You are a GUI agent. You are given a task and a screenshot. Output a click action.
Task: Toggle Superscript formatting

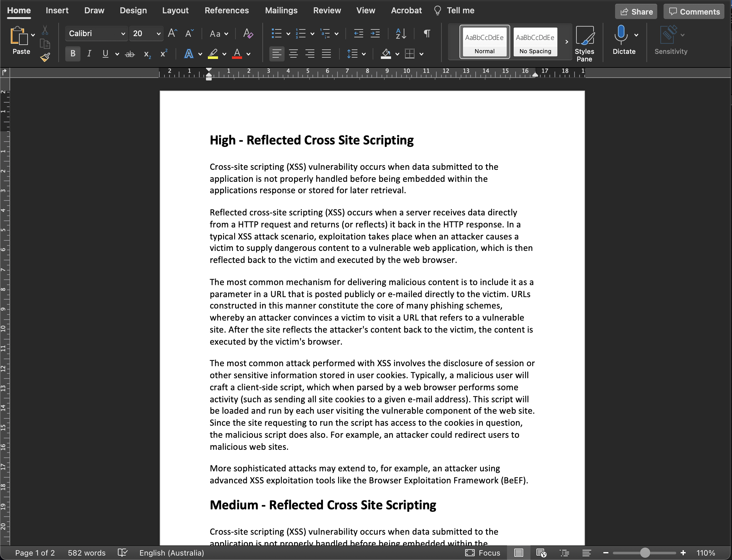pyautogui.click(x=164, y=53)
